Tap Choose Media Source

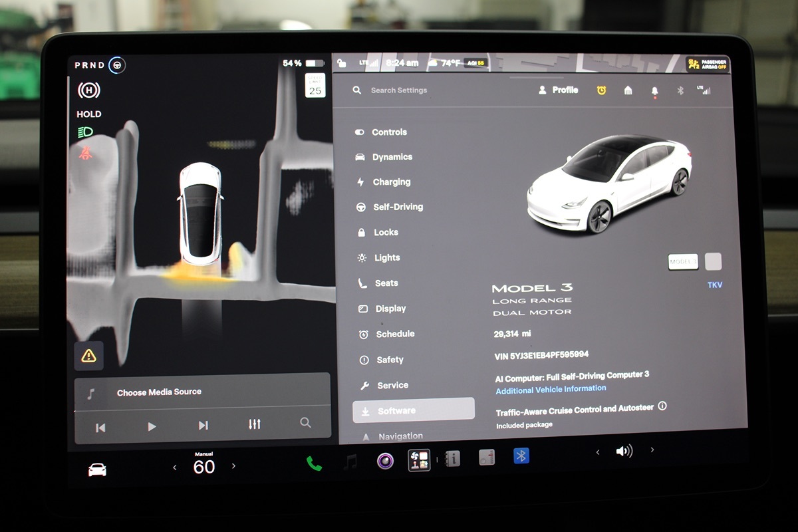(159, 392)
